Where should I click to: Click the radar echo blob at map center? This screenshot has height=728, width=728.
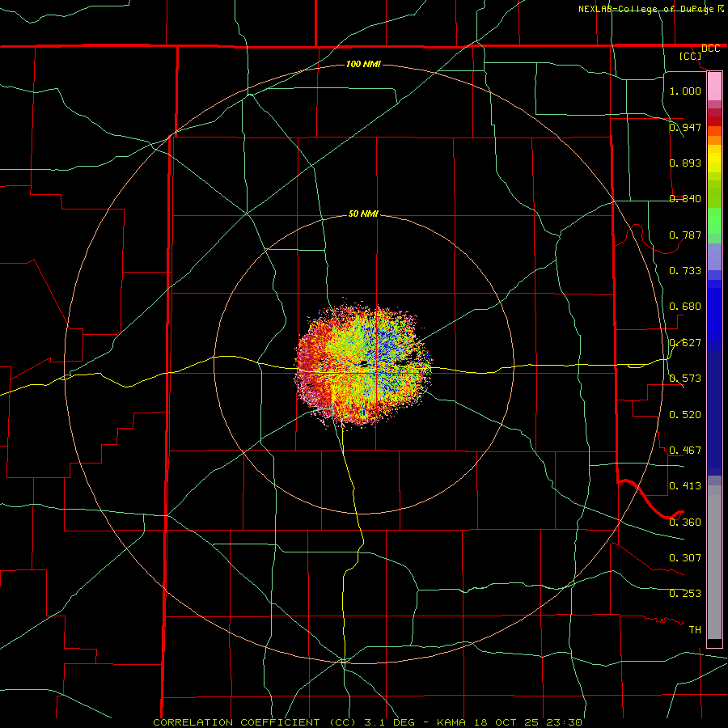[364, 366]
